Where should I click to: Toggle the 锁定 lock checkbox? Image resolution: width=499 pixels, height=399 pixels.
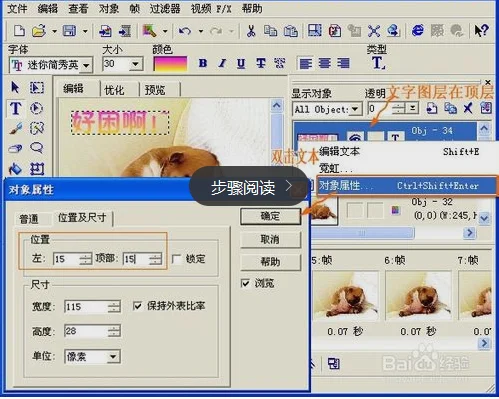point(176,259)
